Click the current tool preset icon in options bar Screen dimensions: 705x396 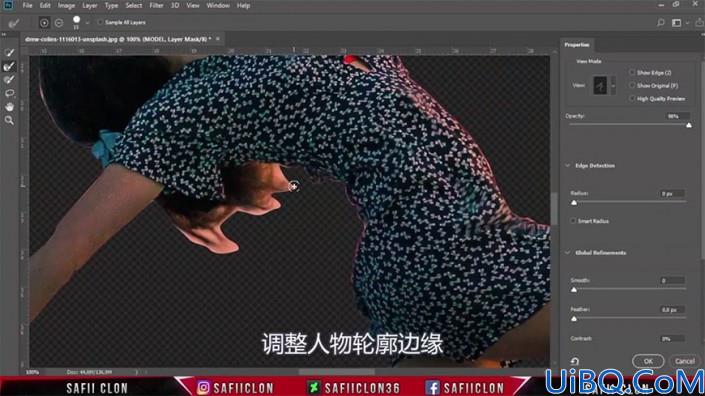14,22
